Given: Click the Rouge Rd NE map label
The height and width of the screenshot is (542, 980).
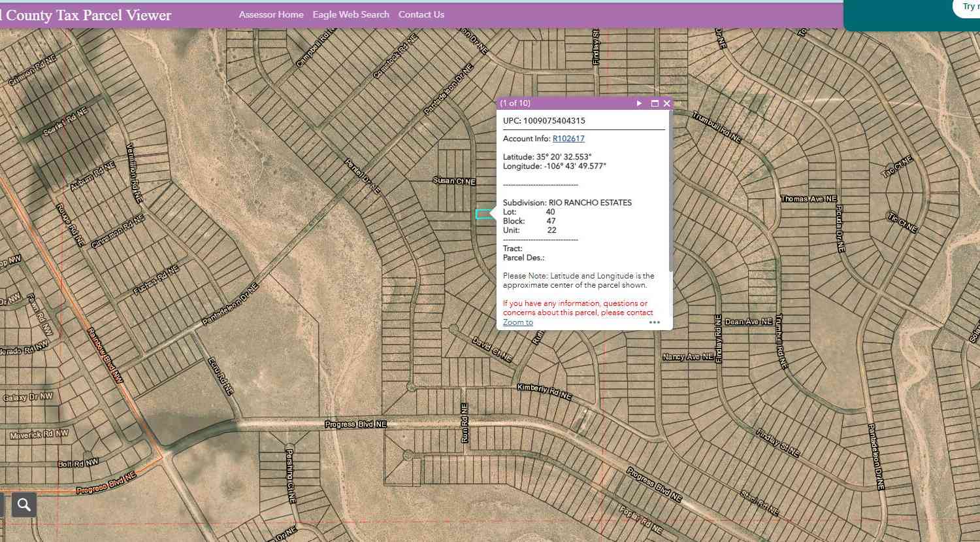Looking at the screenshot, I should click(x=71, y=225).
